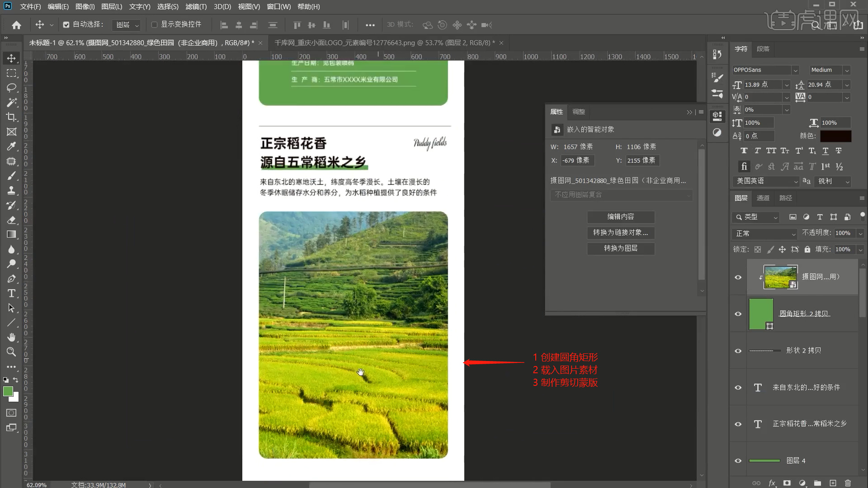This screenshot has height=488, width=868.
Task: Collapse the properties panel arrows
Action: point(689,112)
